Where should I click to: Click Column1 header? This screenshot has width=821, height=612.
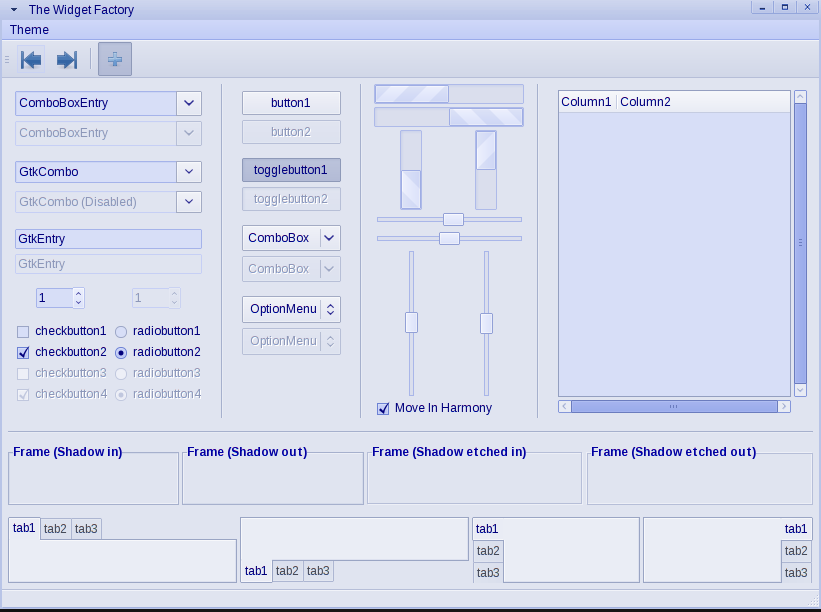(x=586, y=102)
